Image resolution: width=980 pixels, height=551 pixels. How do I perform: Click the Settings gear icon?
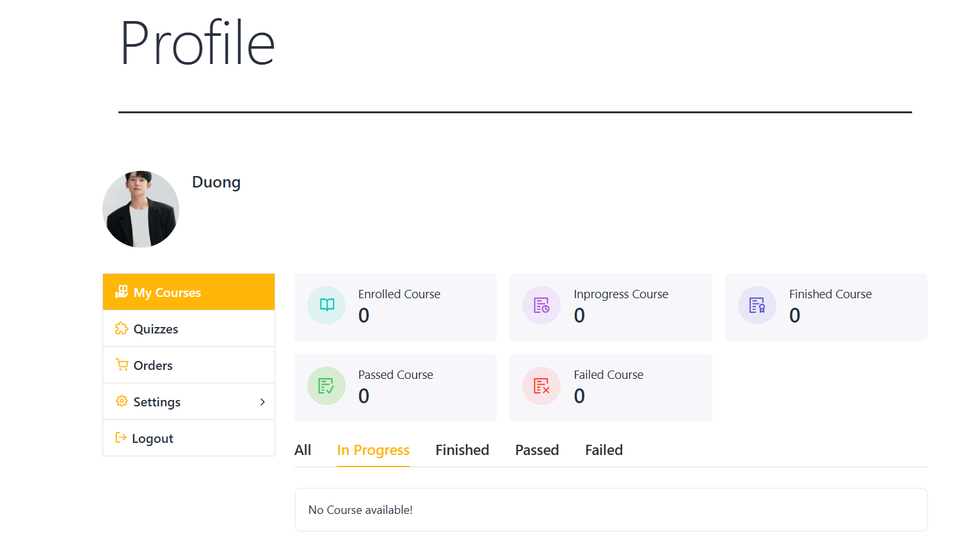click(x=122, y=401)
